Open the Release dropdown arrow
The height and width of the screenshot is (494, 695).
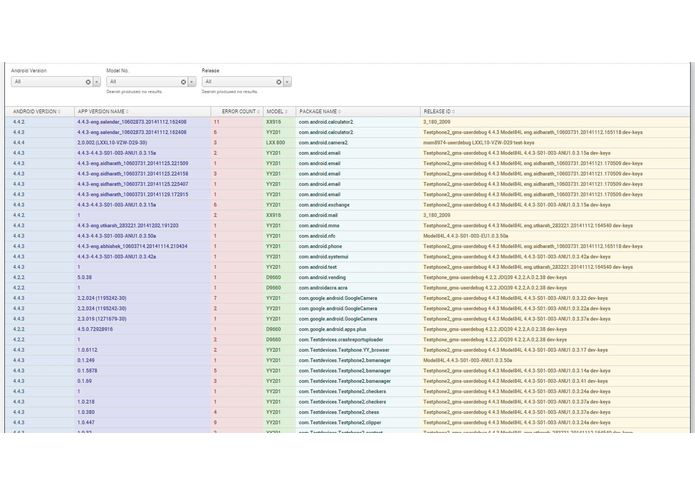coord(287,82)
